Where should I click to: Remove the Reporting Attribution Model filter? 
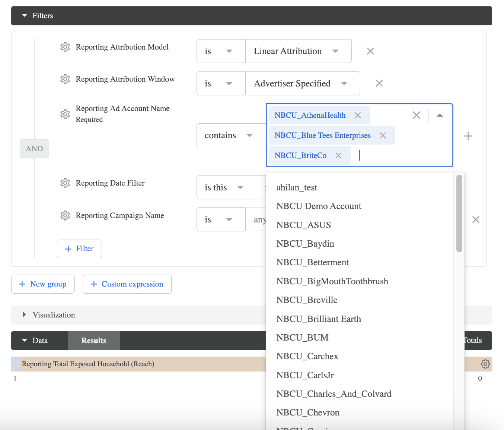[x=370, y=51]
